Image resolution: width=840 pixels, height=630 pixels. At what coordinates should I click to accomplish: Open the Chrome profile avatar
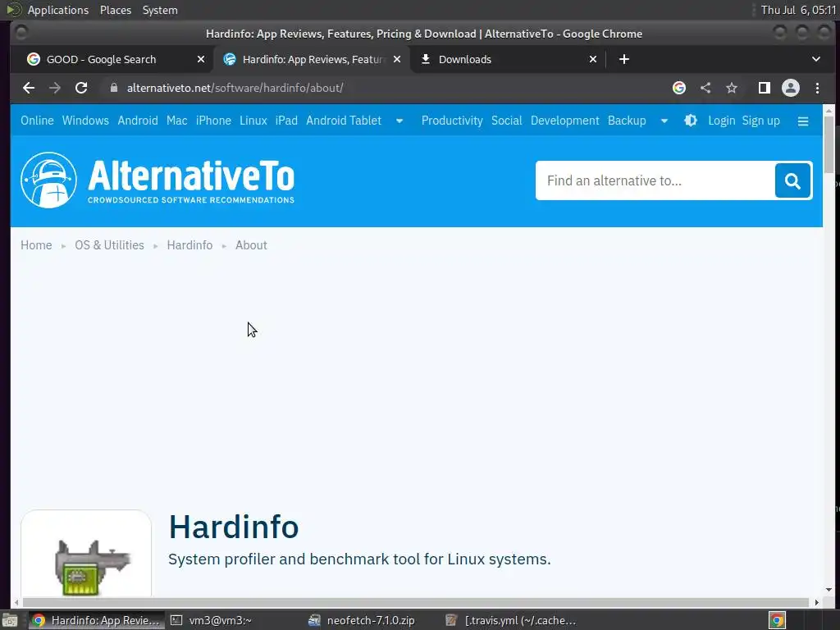click(790, 88)
